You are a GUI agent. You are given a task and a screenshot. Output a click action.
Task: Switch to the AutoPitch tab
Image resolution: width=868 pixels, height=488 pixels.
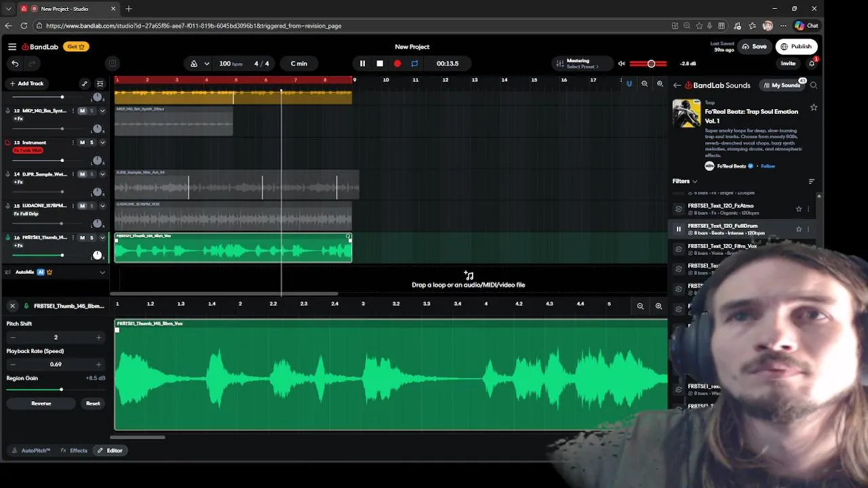coord(31,451)
